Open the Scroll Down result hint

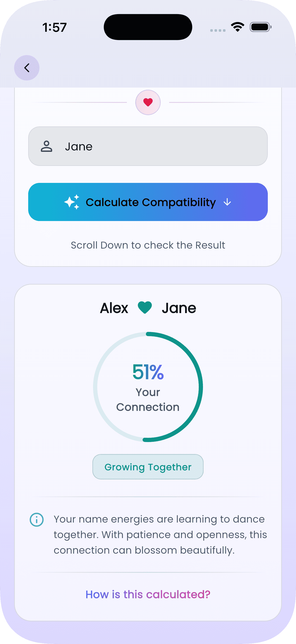148,245
